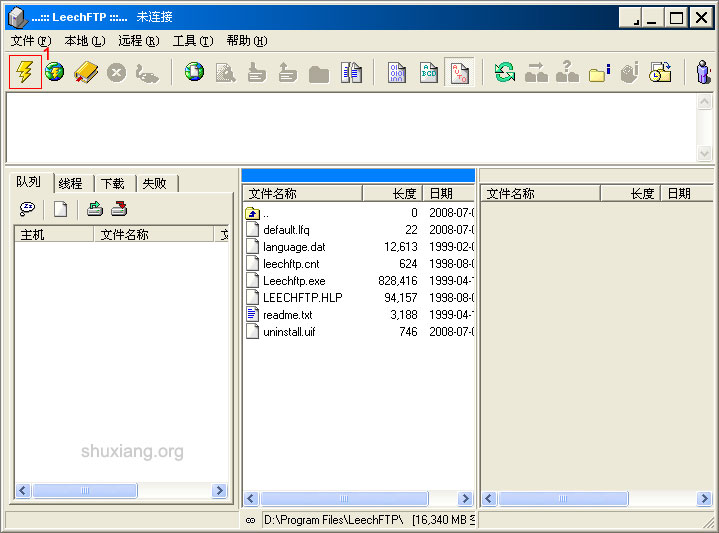
Task: Open the 帮助(H) menu
Action: 247,41
